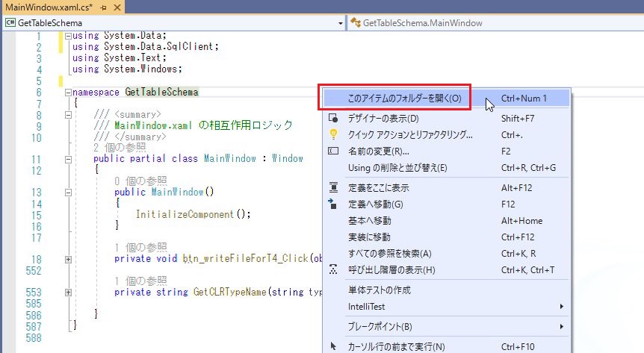Click the '2 個の参照' CodeLens link

click(x=120, y=147)
